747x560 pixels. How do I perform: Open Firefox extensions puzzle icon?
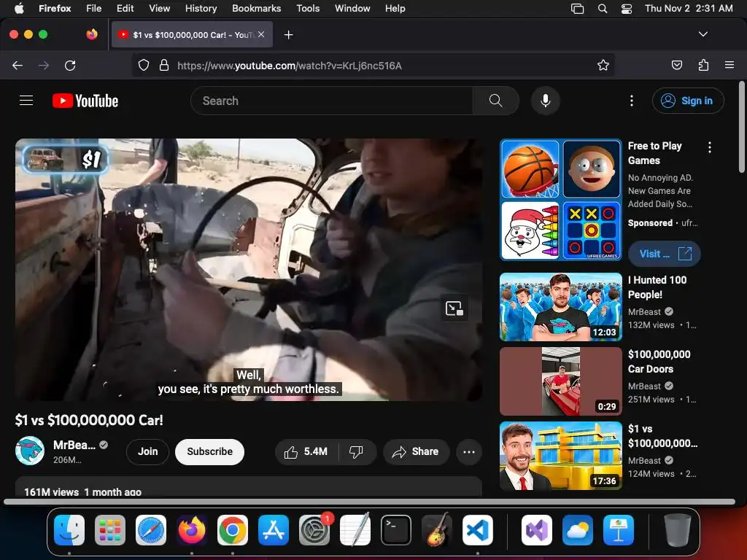tap(703, 65)
